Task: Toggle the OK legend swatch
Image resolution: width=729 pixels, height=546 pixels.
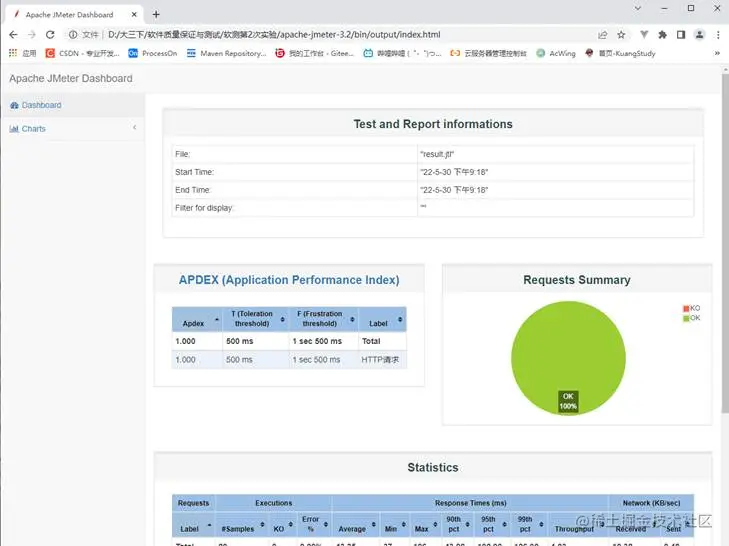Action: pos(686,318)
